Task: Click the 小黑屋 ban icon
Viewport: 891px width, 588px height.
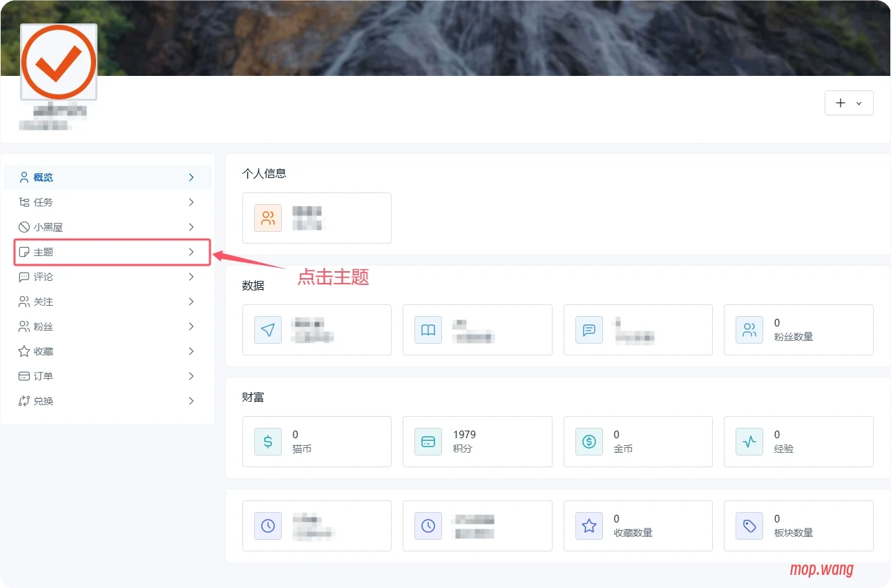Action: tap(24, 227)
